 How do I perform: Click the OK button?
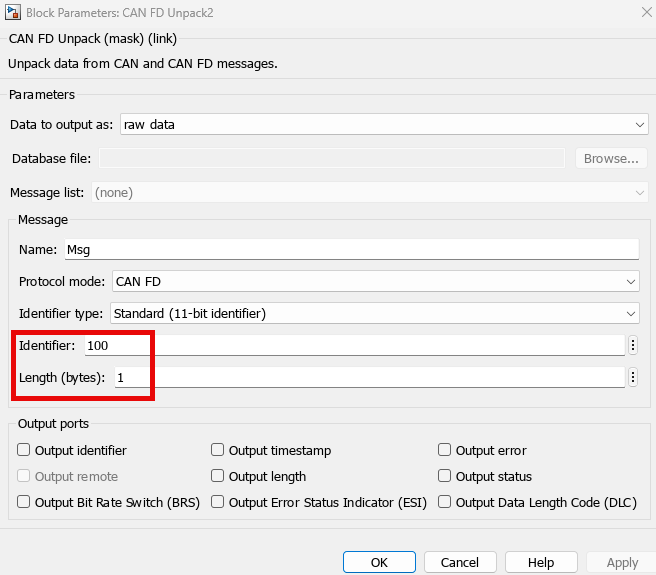tap(379, 562)
